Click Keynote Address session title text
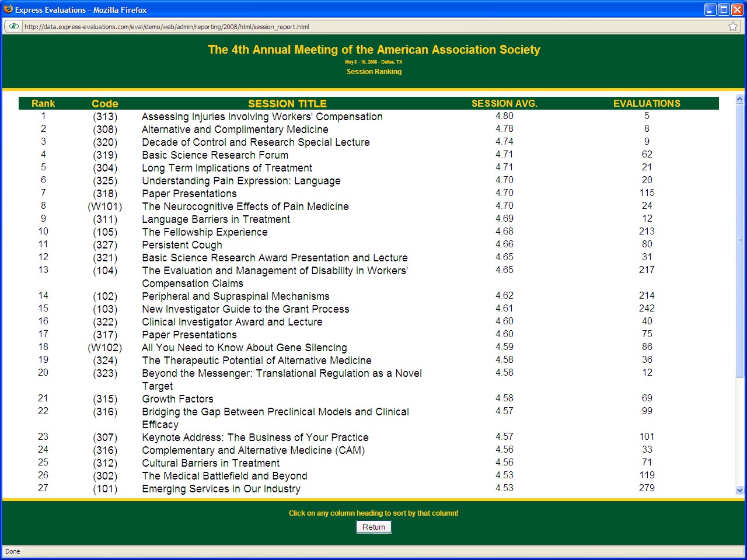 pyautogui.click(x=255, y=437)
